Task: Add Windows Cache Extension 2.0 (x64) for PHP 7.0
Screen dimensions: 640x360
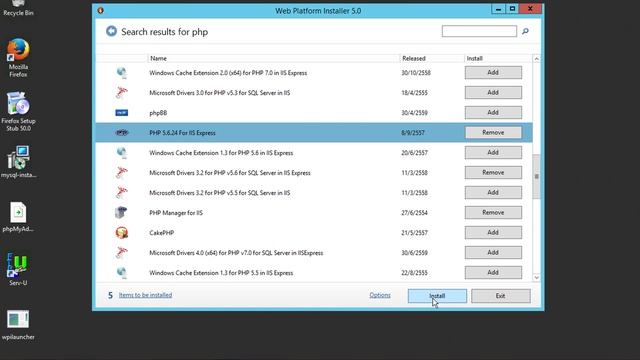Action: click(493, 73)
